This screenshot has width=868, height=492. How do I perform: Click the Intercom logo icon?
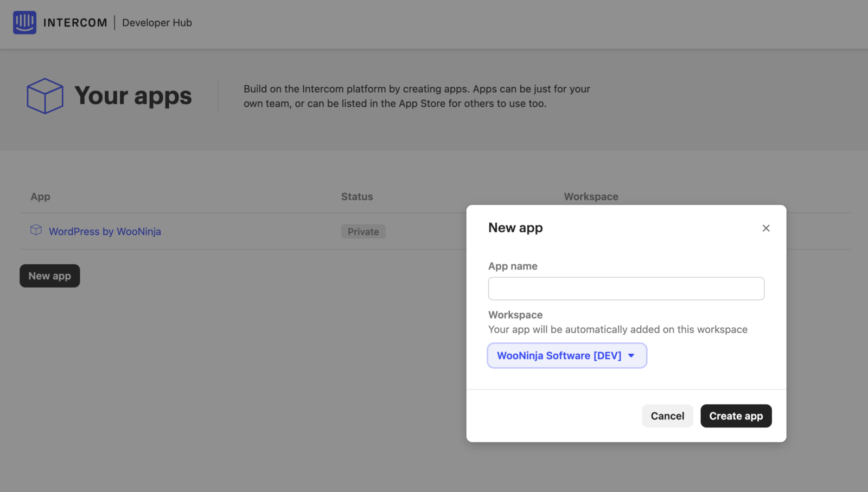tap(24, 22)
